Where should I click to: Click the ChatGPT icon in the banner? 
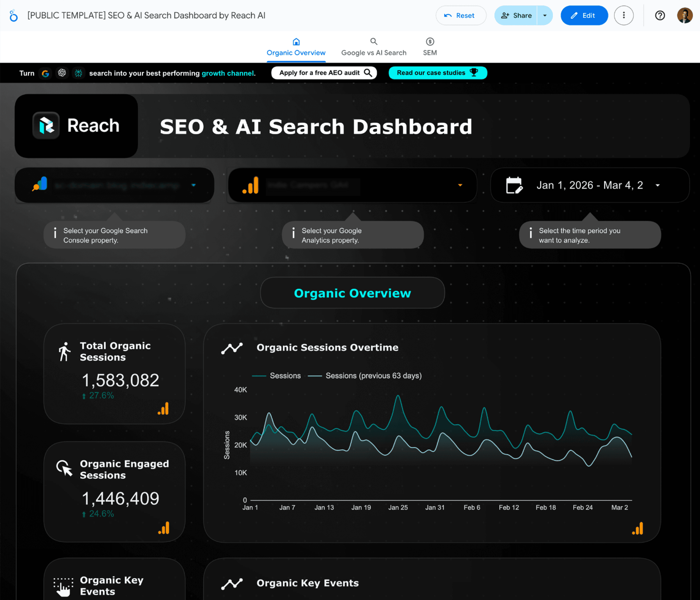[62, 73]
